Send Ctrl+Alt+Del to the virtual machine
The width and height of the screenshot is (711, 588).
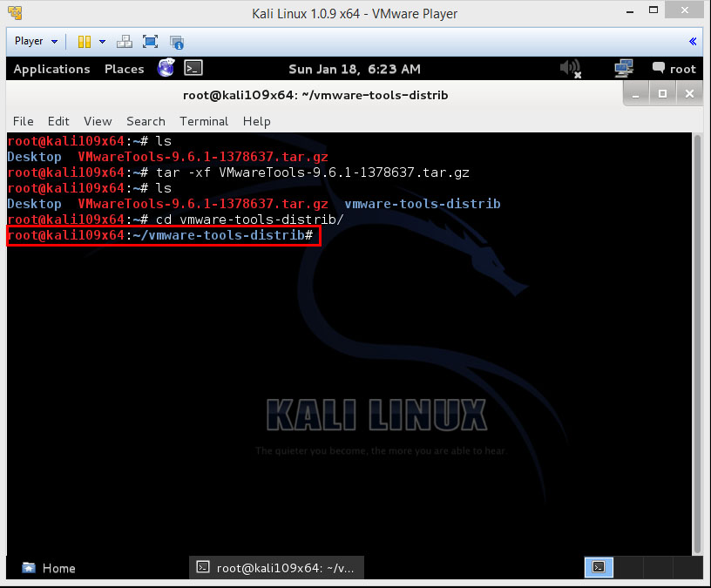(x=125, y=42)
